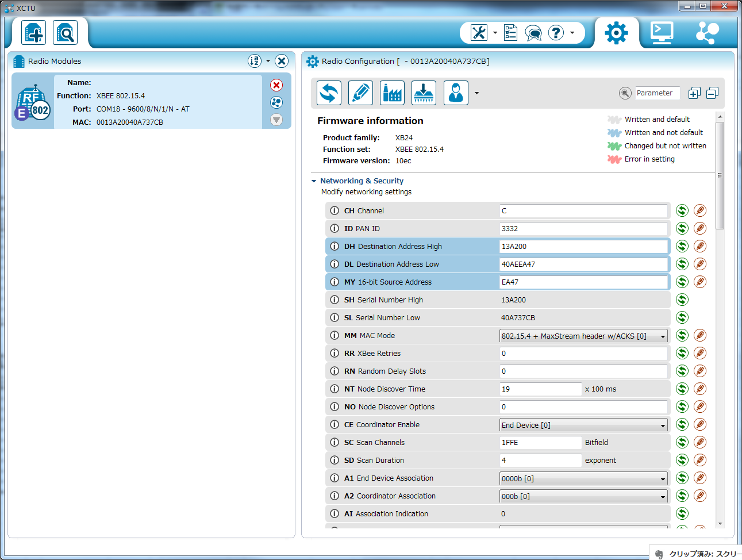Read radio settings with the toolbar icon
The height and width of the screenshot is (560, 742).
coord(329,93)
